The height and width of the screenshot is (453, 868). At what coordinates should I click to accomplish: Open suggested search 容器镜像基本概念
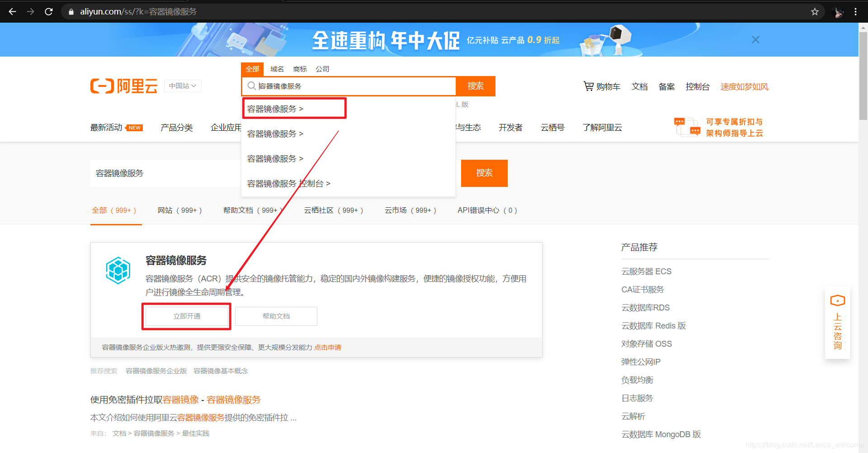221,371
